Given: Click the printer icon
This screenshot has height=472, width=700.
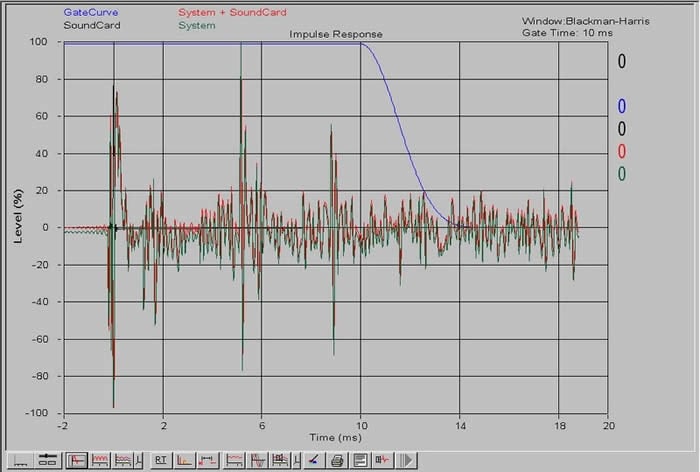Looking at the screenshot, I should click(337, 460).
